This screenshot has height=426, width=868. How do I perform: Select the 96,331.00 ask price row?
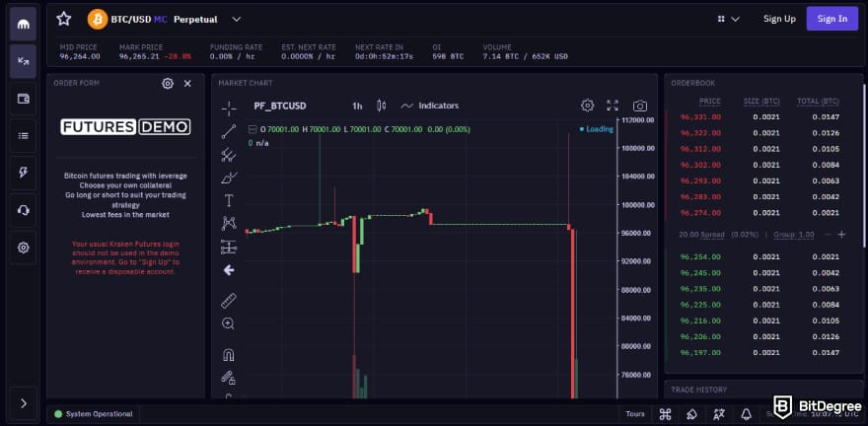click(760, 116)
